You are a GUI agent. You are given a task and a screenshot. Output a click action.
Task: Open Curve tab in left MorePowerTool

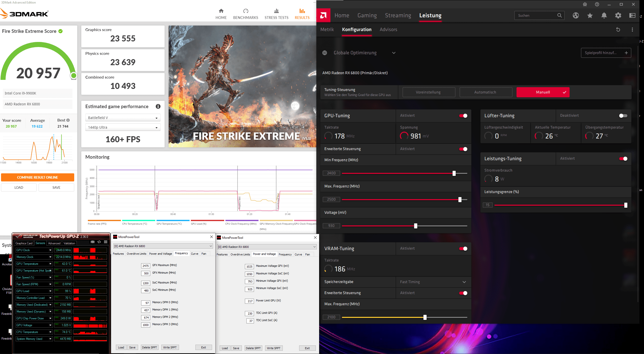click(194, 254)
